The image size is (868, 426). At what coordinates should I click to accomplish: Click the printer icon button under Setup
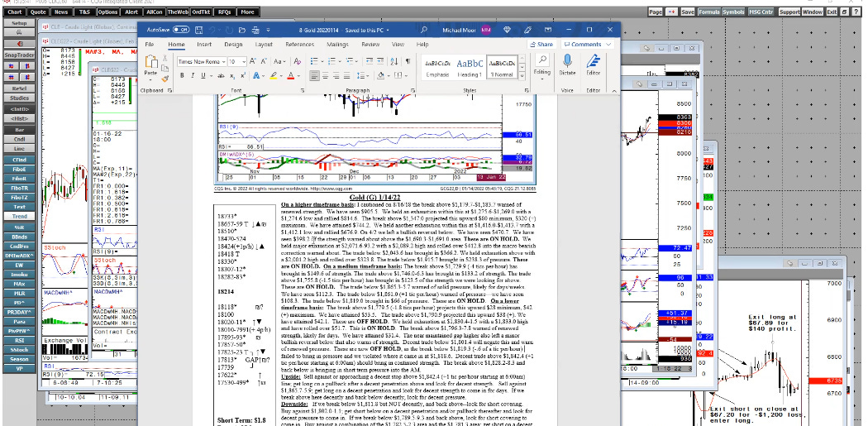point(19,33)
